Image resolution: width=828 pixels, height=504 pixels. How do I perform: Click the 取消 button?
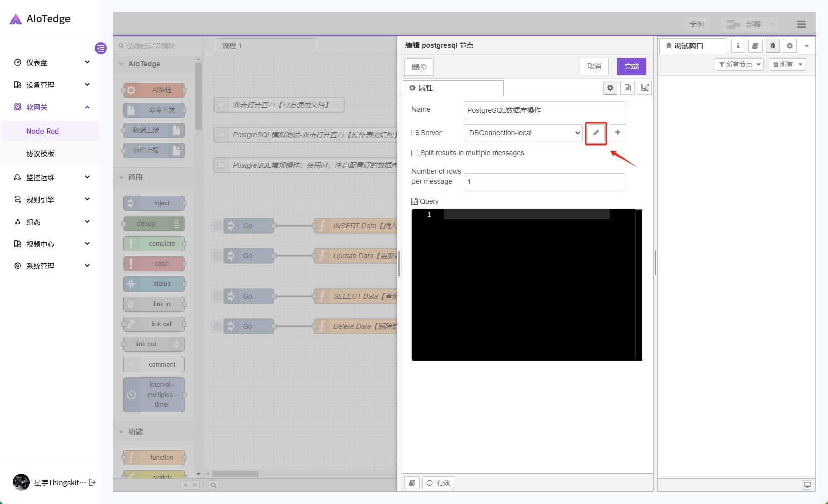point(594,66)
